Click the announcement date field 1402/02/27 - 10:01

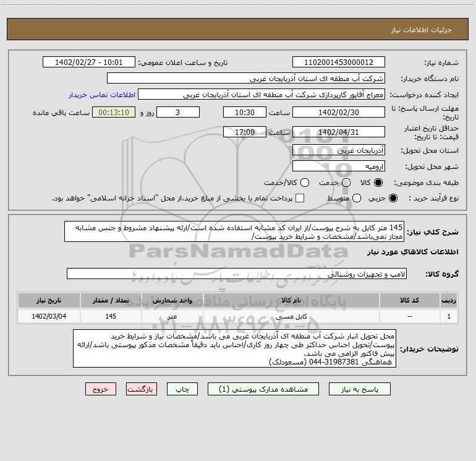(x=89, y=62)
